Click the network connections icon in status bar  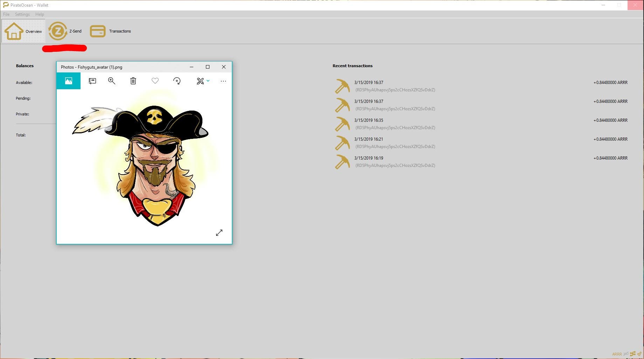click(633, 354)
